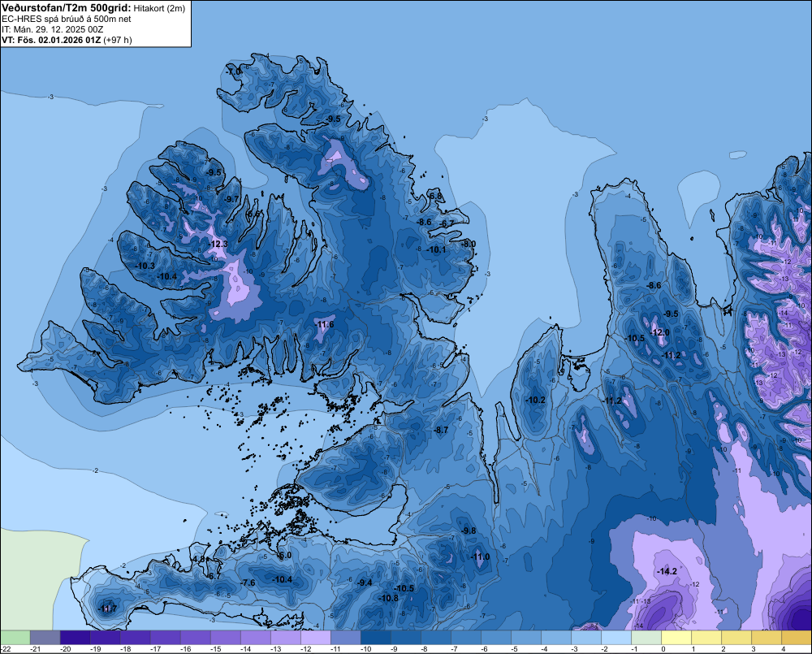The width and height of the screenshot is (812, 654).
Task: Click the -11.6 temperature value on the map
Action: pos(324,324)
